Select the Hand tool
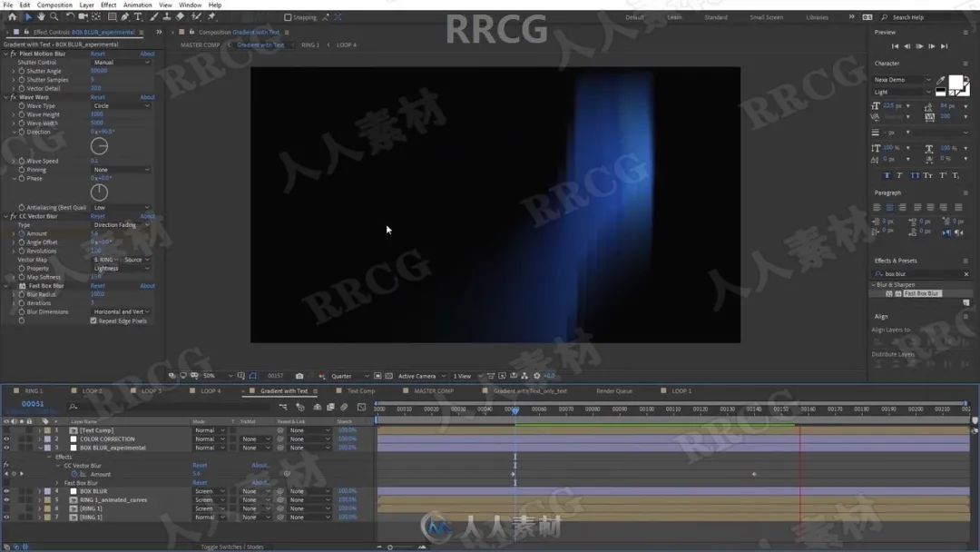This screenshot has height=552, width=980. (41, 15)
